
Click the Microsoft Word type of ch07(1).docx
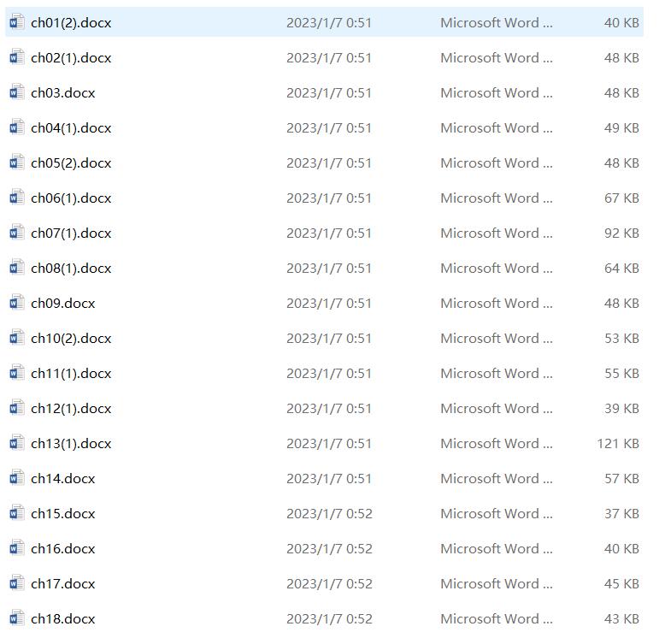point(497,233)
